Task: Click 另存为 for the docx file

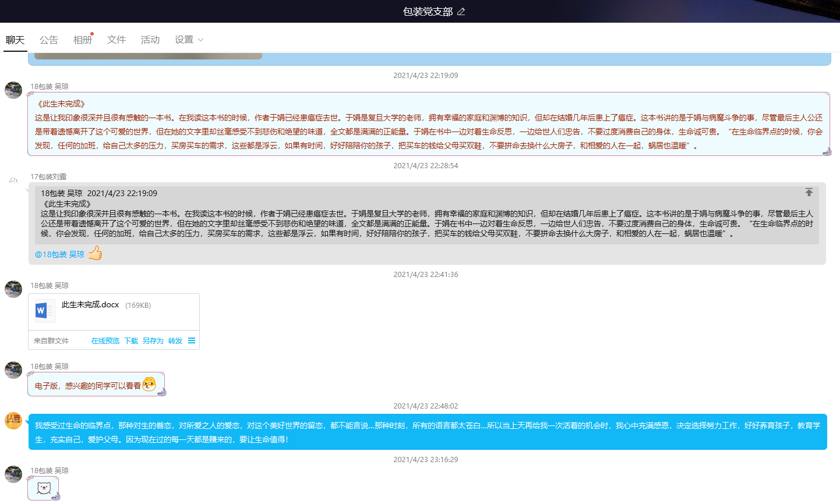Action: tap(153, 341)
